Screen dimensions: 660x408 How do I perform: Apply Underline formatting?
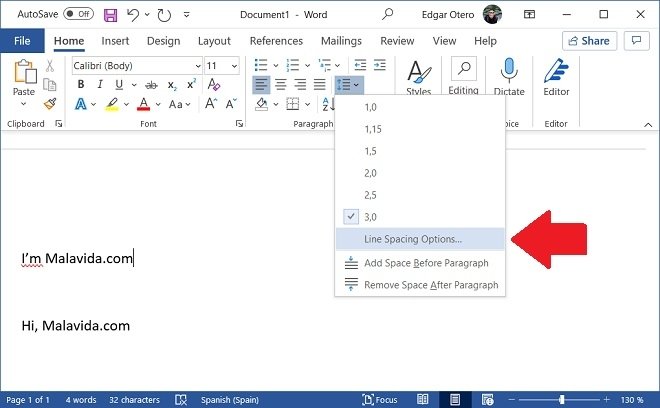click(119, 85)
